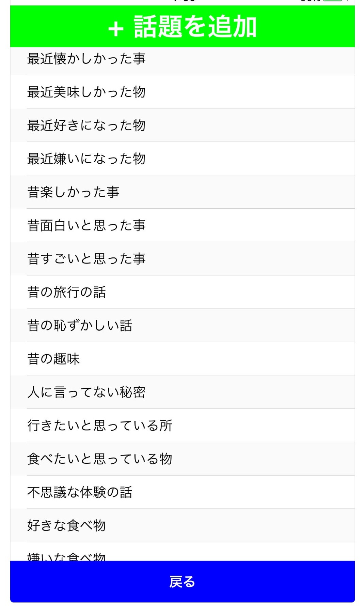364x611 pixels.
Task: Tap the green 話題を追加 button
Action: click(182, 27)
